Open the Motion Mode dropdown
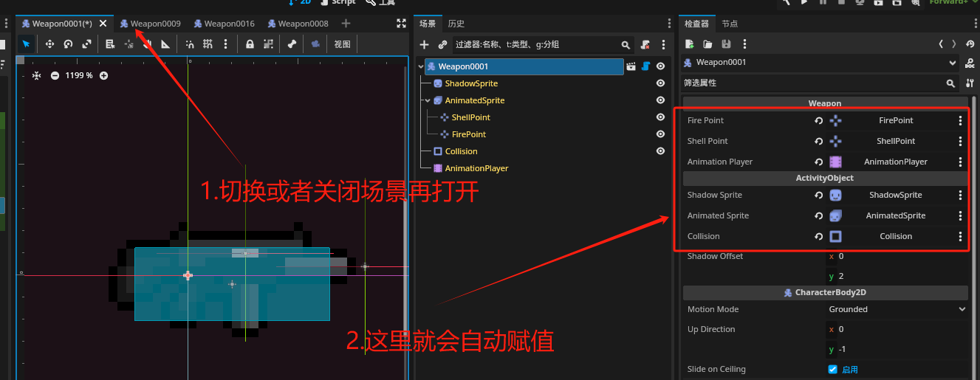This screenshot has height=380, width=980. (x=897, y=309)
